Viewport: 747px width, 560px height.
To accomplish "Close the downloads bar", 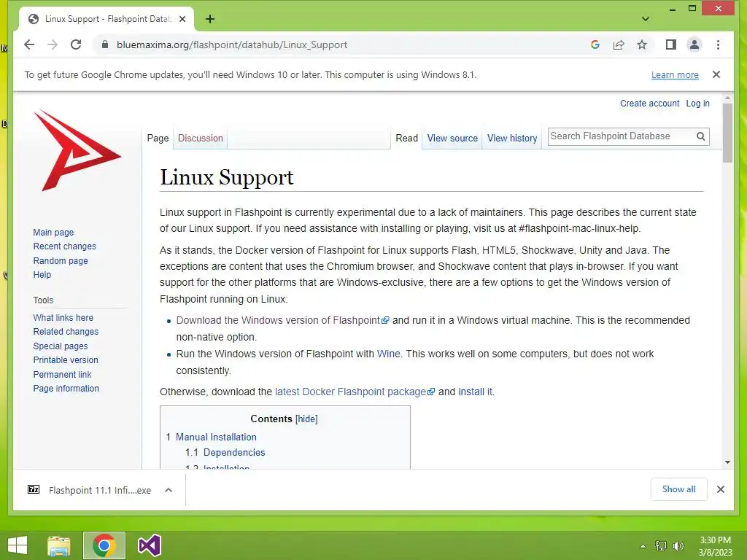I will pos(720,489).
